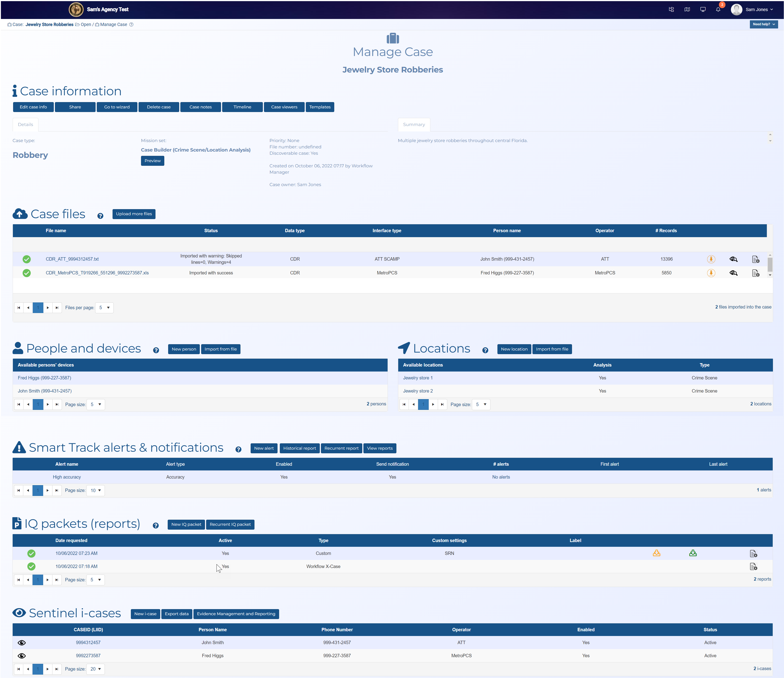Download the CDR_ATT_9994312457.txt file

coord(711,259)
